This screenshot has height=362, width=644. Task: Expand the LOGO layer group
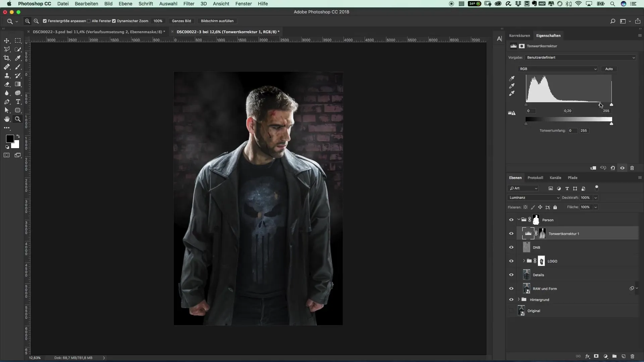click(524, 261)
